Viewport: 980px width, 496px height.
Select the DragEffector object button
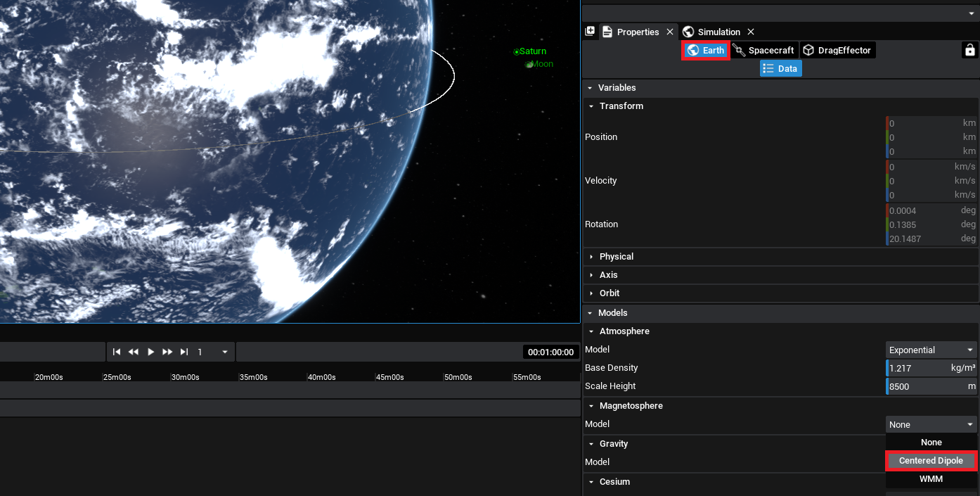(x=838, y=51)
